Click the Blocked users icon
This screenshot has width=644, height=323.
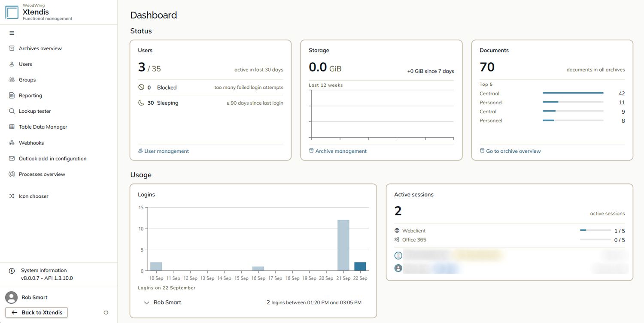[141, 87]
